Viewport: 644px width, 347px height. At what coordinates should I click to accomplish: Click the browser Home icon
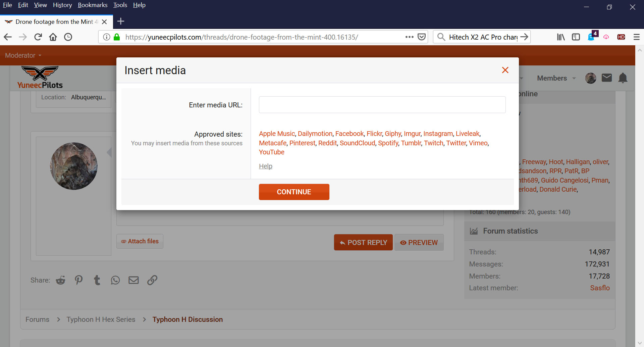[x=53, y=37]
